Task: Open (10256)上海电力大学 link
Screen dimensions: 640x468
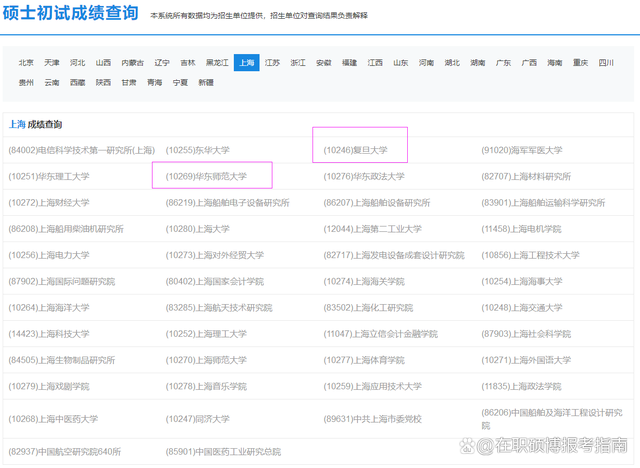Action: [x=49, y=255]
